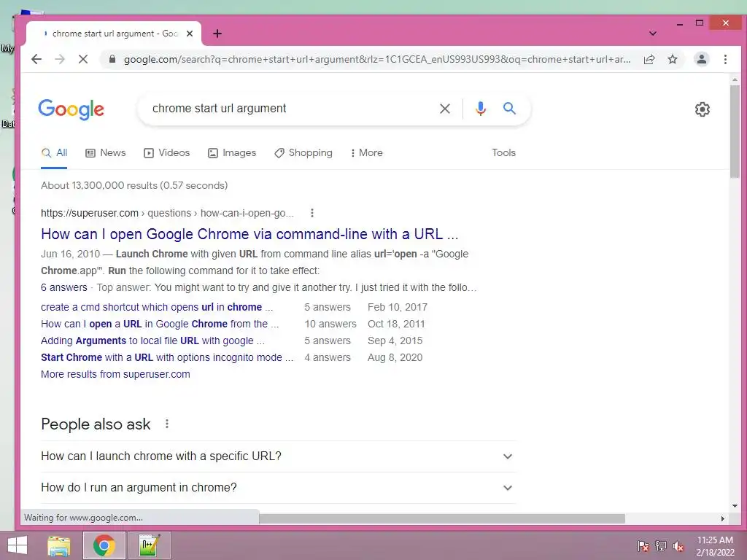Select the All results tab
The height and width of the screenshot is (560, 747).
(x=54, y=153)
